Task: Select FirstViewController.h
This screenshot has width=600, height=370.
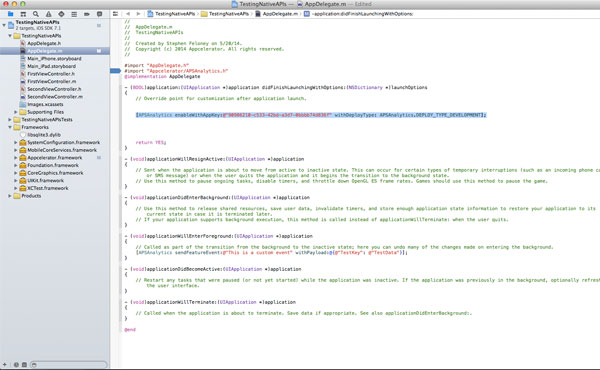Action: (x=51, y=74)
